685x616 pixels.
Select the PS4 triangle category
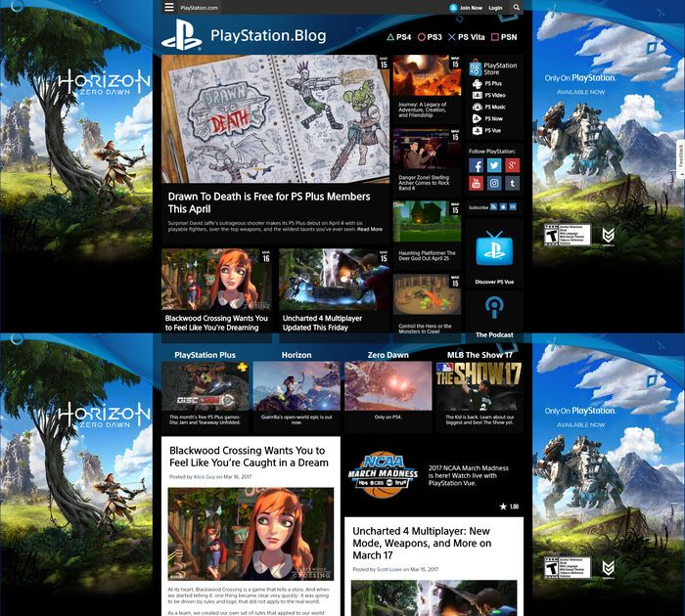coord(399,37)
